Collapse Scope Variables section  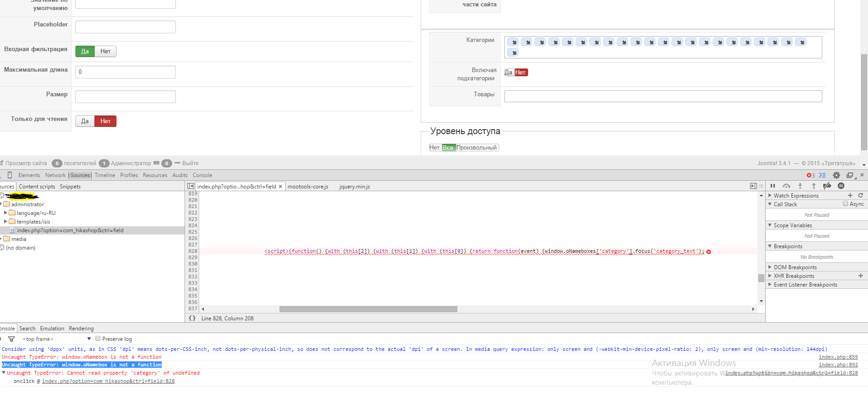pos(770,225)
